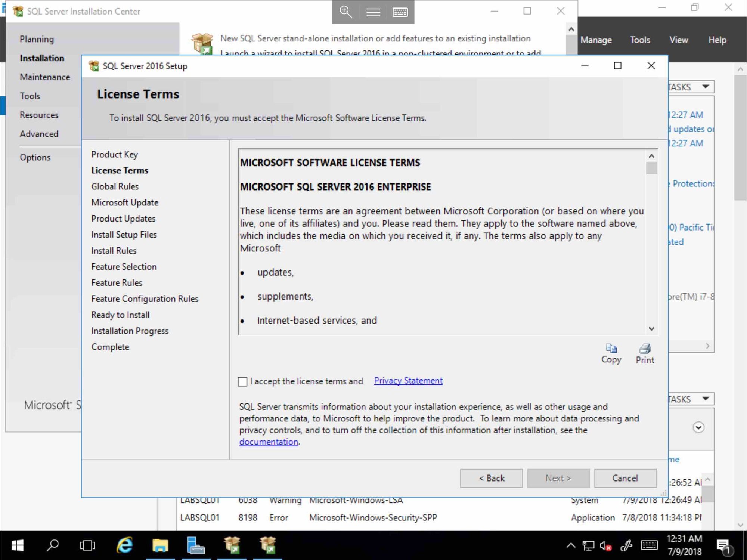Open Tools menu in Server Manager
Viewport: 747px width, 560px height.
coord(640,40)
